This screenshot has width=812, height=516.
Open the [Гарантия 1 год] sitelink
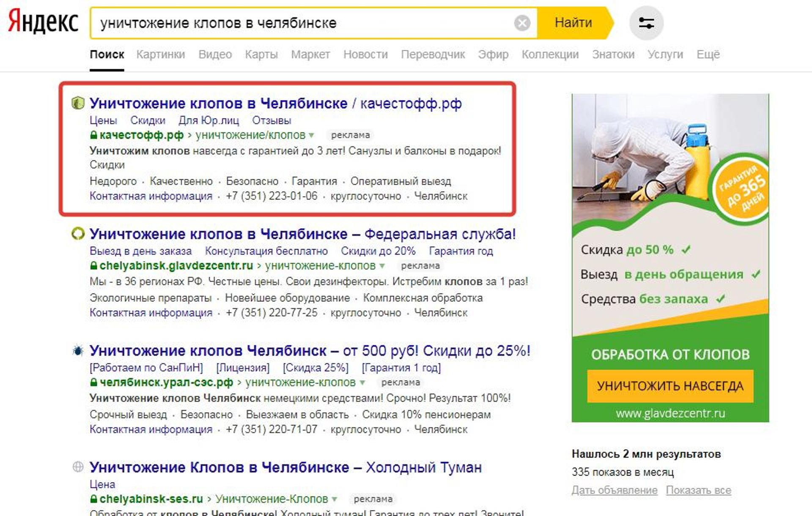point(401,368)
